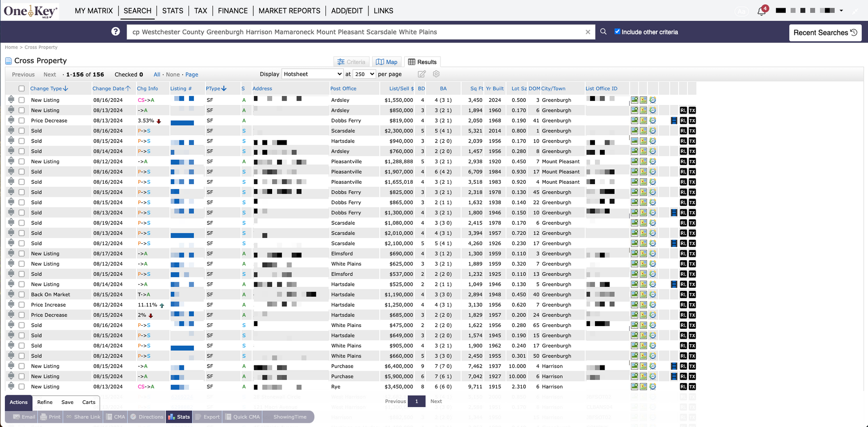
Task: Uncheck the Include other criteria checkbox
Action: pyautogui.click(x=617, y=32)
